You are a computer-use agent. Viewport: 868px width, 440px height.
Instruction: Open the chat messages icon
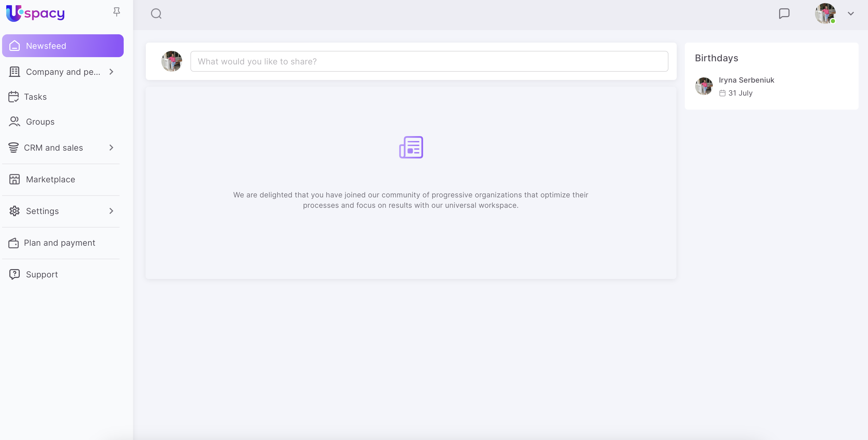point(784,14)
